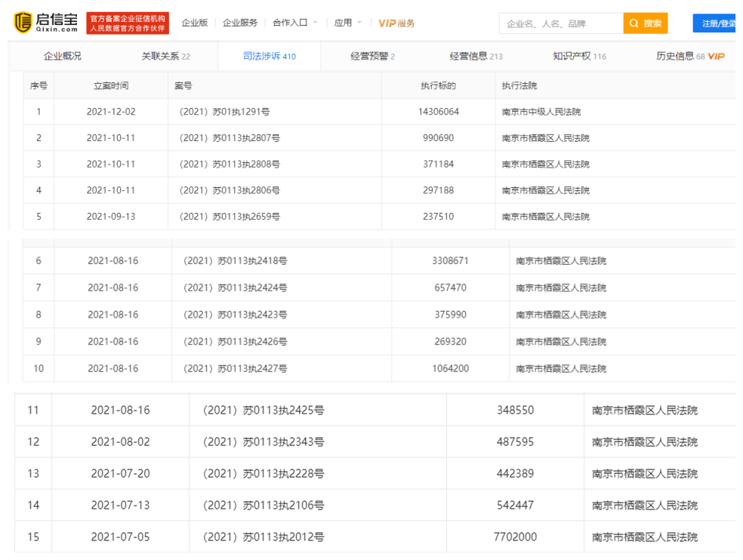Click the 案号 column header
The width and height of the screenshot is (743, 560).
tap(183, 86)
